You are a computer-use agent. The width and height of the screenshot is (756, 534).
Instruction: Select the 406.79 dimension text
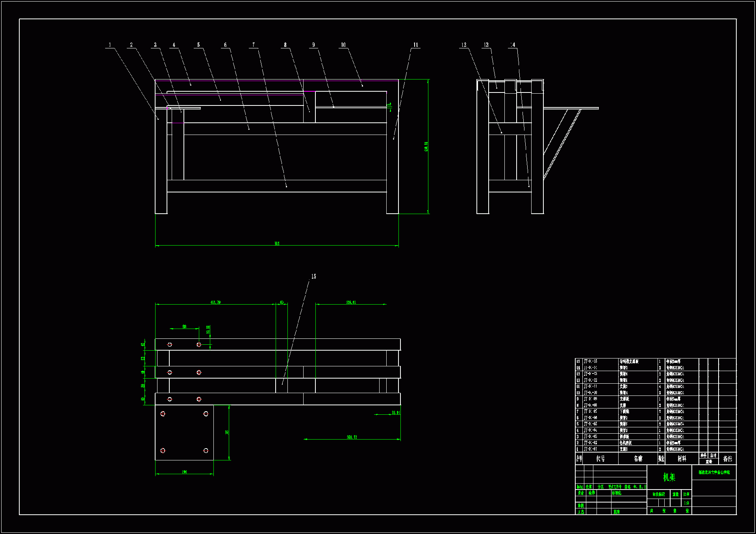[215, 302]
